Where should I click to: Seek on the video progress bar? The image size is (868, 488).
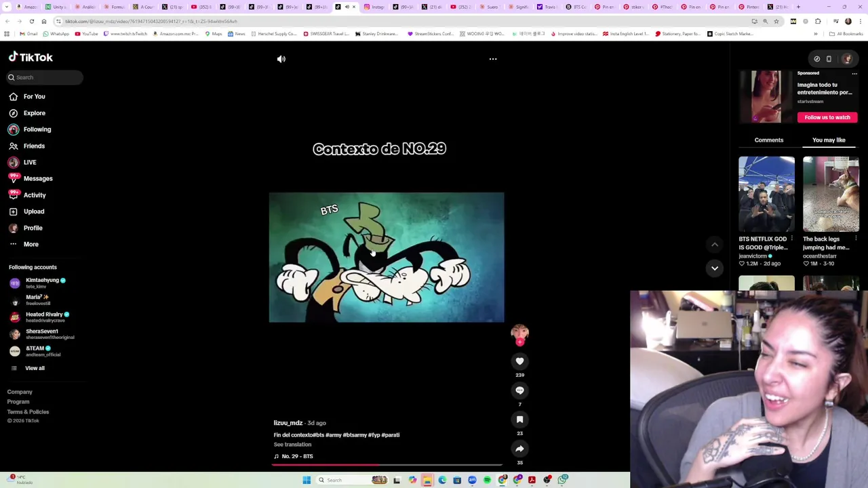387,465
